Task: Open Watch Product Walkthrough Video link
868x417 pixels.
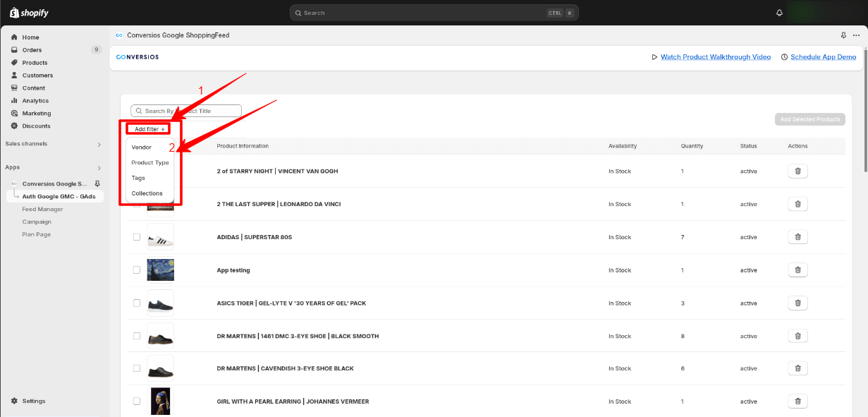Action: coord(716,57)
